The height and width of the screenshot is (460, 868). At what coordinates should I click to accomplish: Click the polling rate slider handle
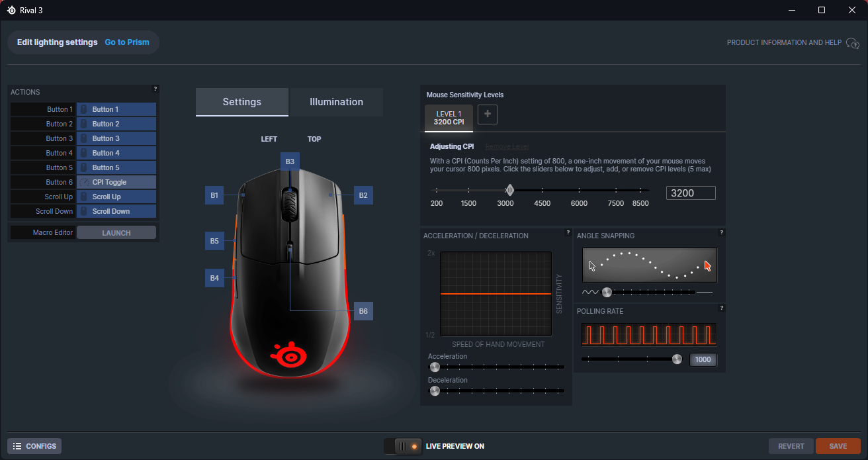point(677,359)
